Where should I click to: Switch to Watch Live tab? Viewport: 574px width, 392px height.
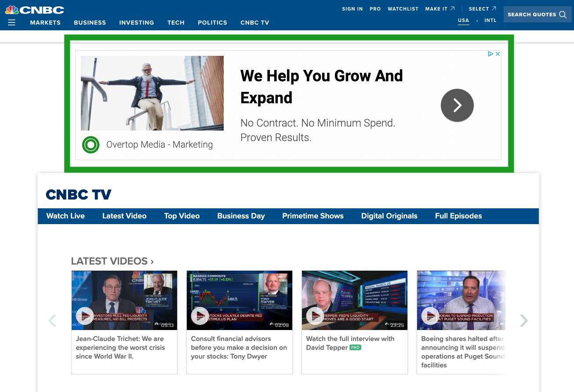point(65,216)
